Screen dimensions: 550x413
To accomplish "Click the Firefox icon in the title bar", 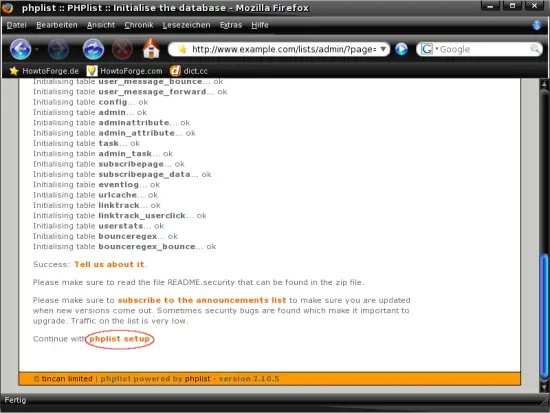I will coord(7,7).
